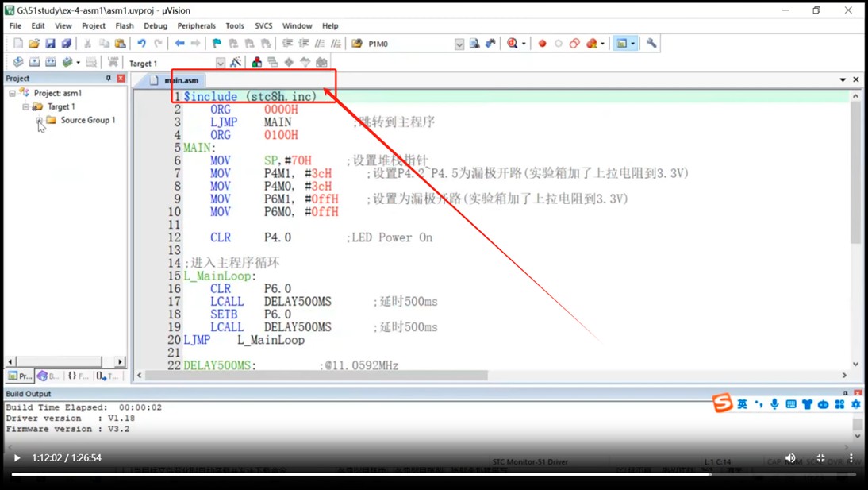Play the video

point(17,458)
